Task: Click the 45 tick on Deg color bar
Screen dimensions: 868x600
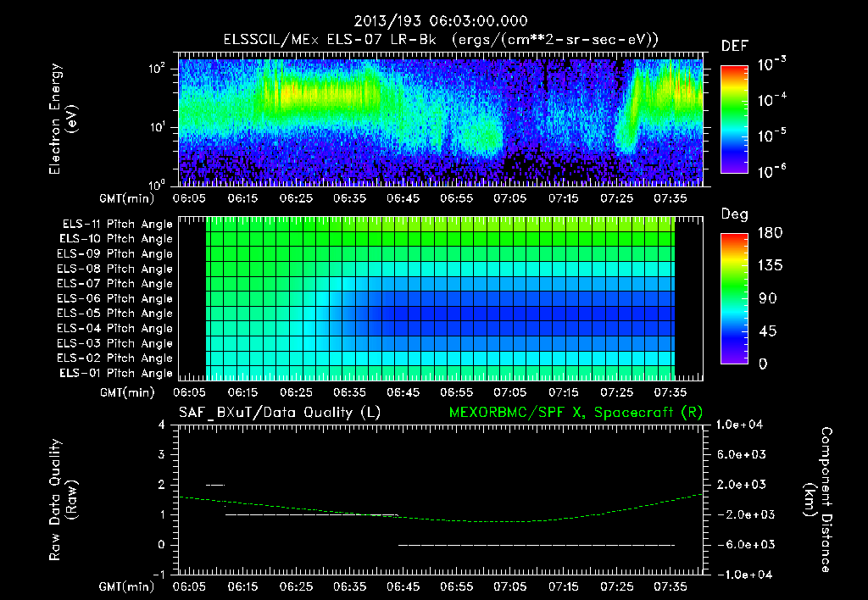Action: (x=768, y=331)
